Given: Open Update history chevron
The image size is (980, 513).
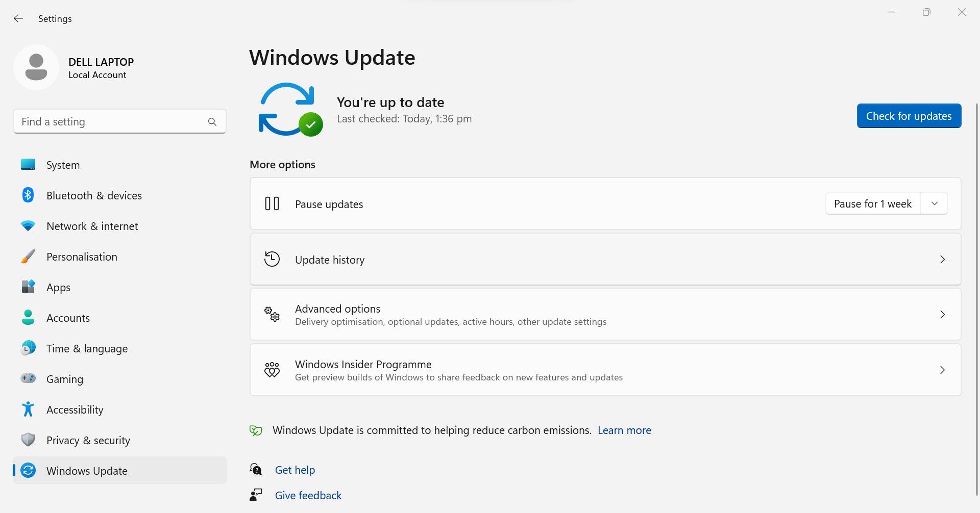Looking at the screenshot, I should tap(942, 259).
